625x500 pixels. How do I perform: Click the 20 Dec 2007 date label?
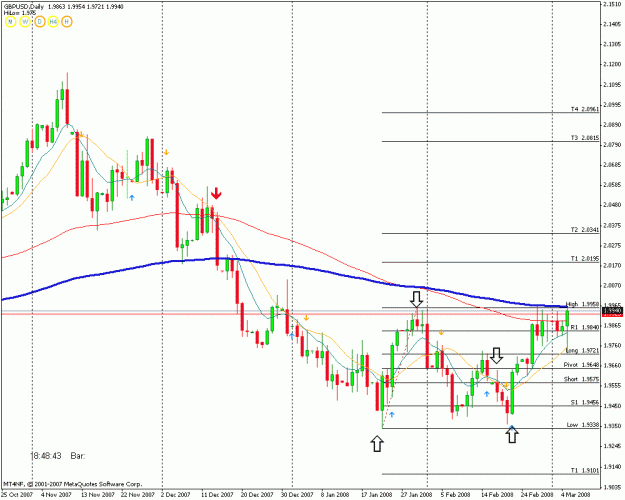tap(257, 494)
